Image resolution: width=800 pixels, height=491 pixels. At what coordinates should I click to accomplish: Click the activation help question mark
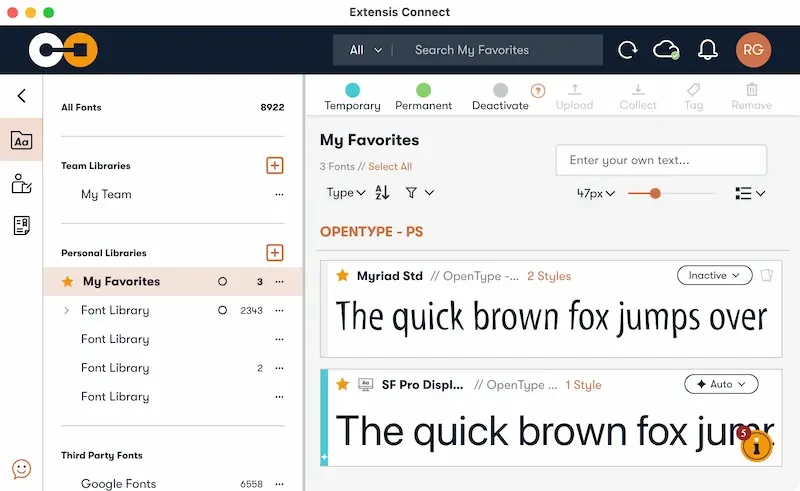[538, 91]
